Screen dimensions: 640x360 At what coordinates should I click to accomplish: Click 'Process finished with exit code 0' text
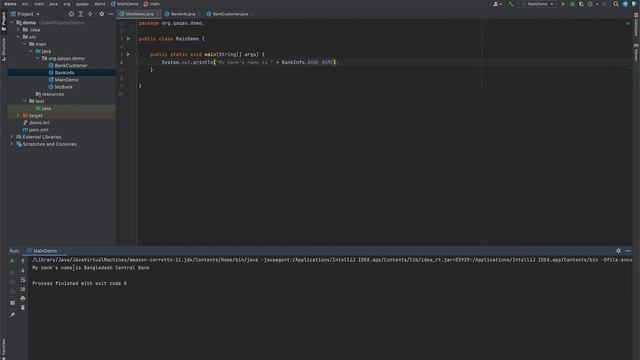pos(80,283)
